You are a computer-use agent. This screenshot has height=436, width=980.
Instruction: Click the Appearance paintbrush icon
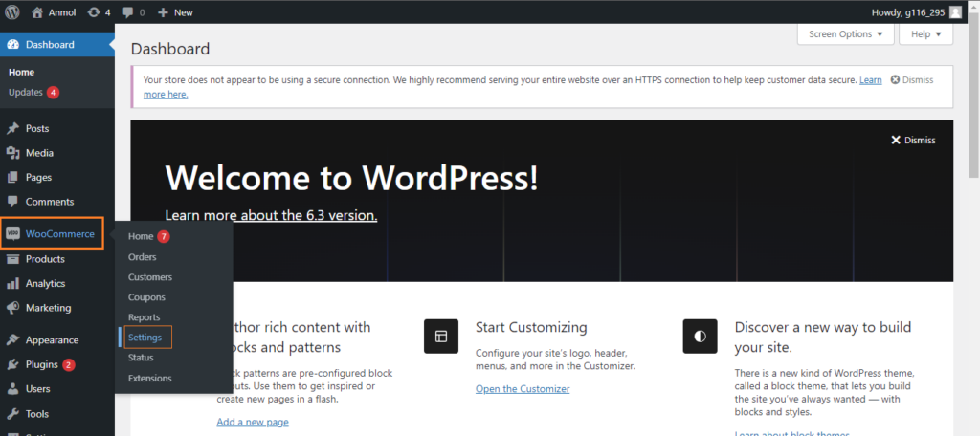click(x=12, y=340)
